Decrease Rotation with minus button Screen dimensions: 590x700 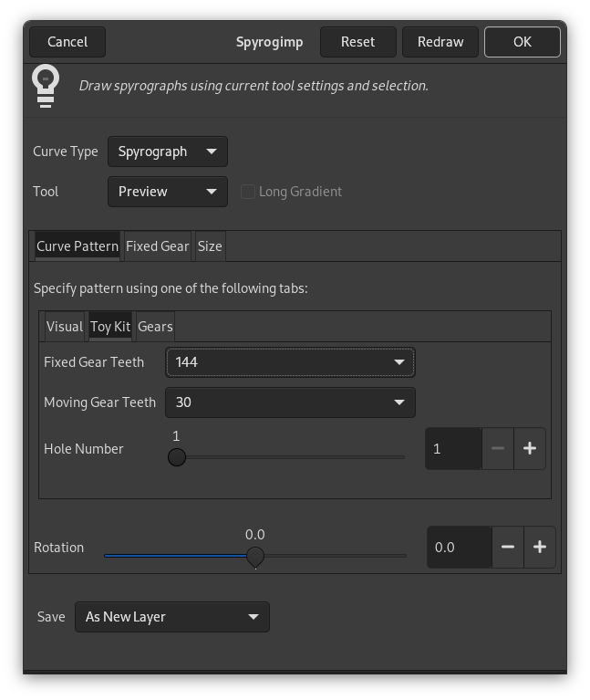pyautogui.click(x=508, y=547)
